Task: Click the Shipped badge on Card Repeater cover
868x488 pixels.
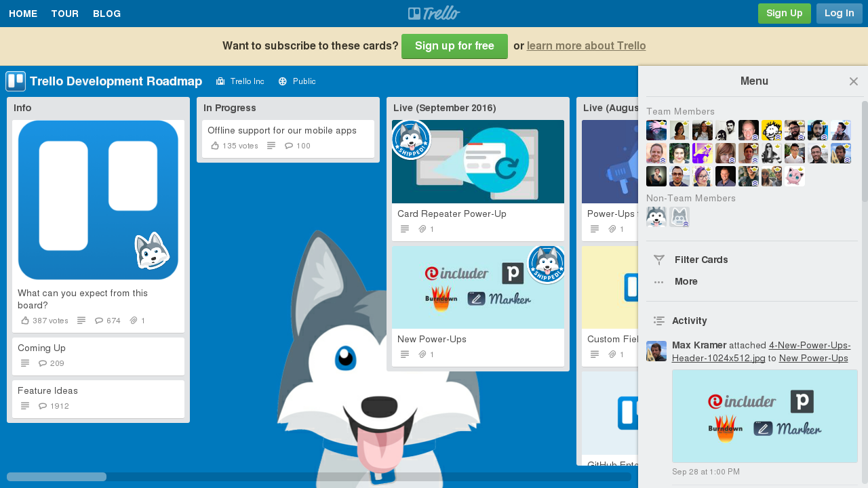Action: coord(411,140)
